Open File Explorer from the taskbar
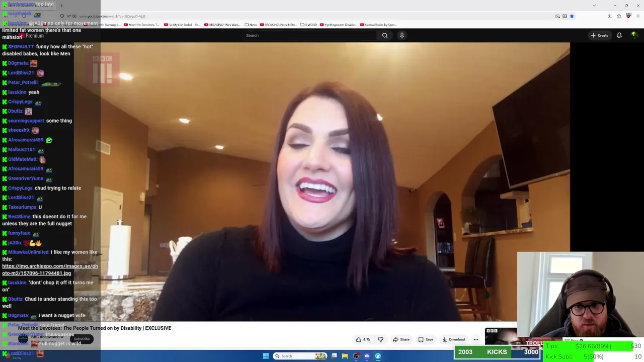The width and height of the screenshot is (644, 362). tap(345, 356)
